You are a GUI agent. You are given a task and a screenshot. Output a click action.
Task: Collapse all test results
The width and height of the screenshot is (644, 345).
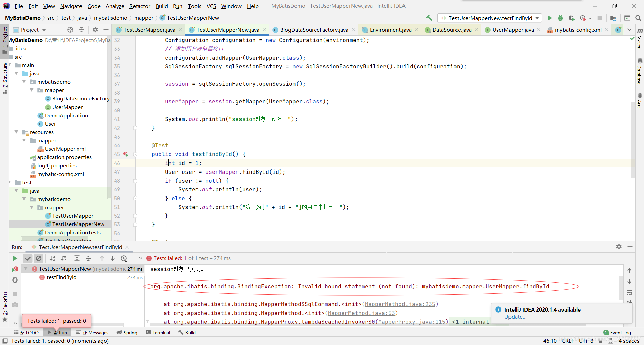point(88,258)
